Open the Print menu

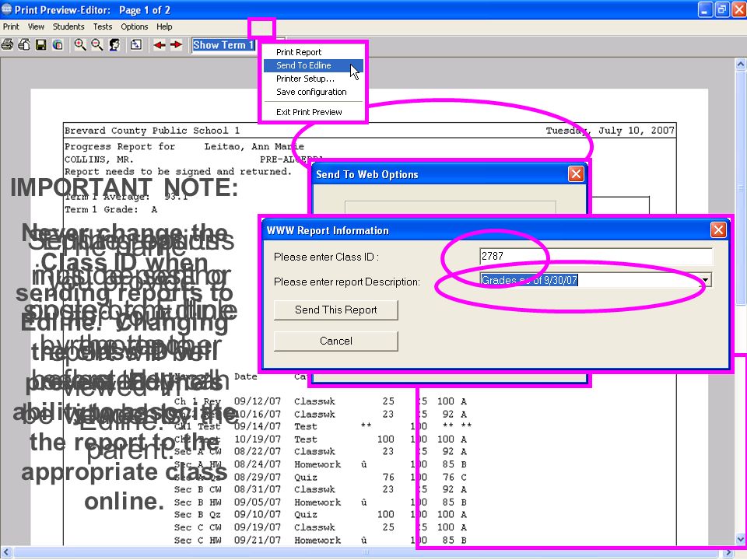point(11,26)
